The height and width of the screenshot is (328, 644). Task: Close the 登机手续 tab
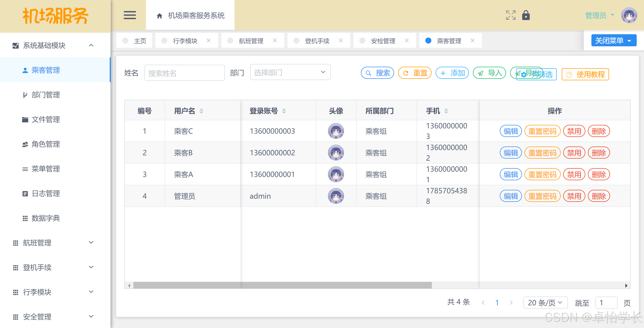click(x=341, y=40)
